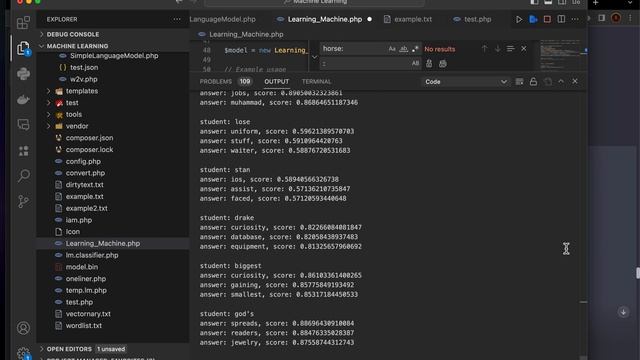Toggle Find in Selection

pos(510,49)
